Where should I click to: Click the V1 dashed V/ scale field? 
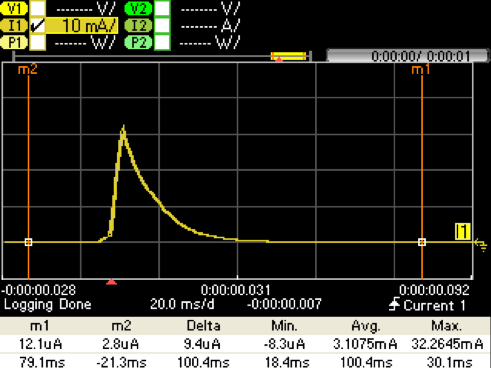tap(86, 9)
